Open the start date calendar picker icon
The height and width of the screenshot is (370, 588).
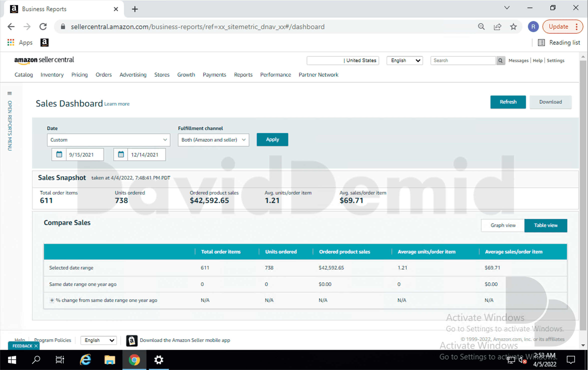(59, 154)
